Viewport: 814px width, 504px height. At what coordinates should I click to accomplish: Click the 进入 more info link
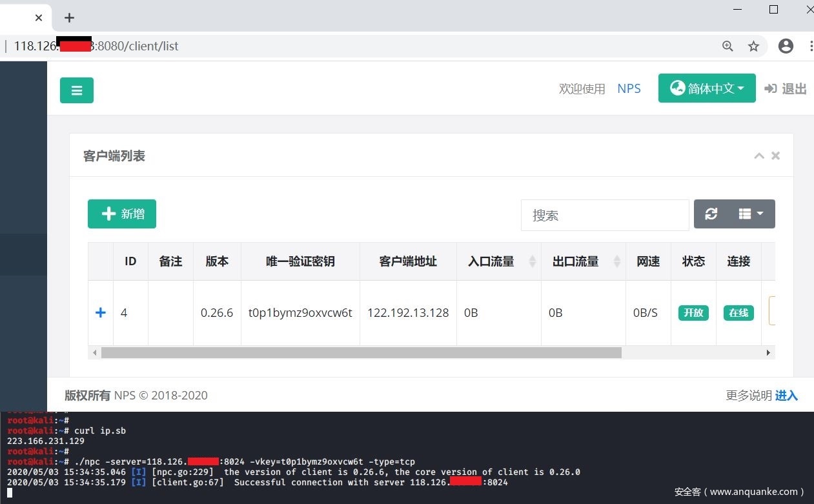(x=786, y=396)
